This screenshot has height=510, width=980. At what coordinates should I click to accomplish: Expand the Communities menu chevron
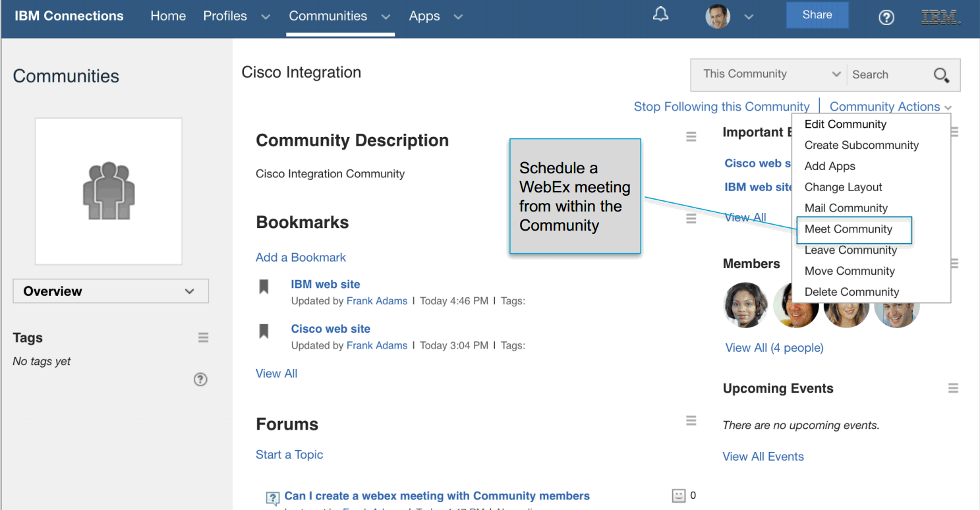tap(386, 17)
